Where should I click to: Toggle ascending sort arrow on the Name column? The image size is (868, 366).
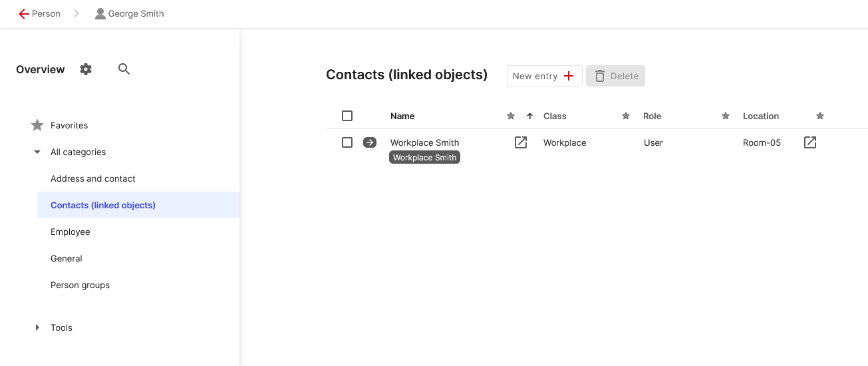pos(530,116)
